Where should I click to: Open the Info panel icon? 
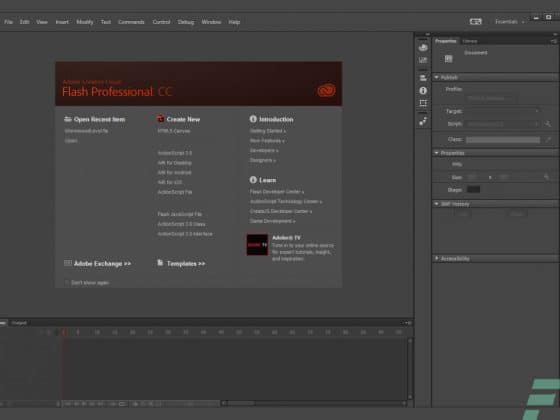click(x=423, y=91)
